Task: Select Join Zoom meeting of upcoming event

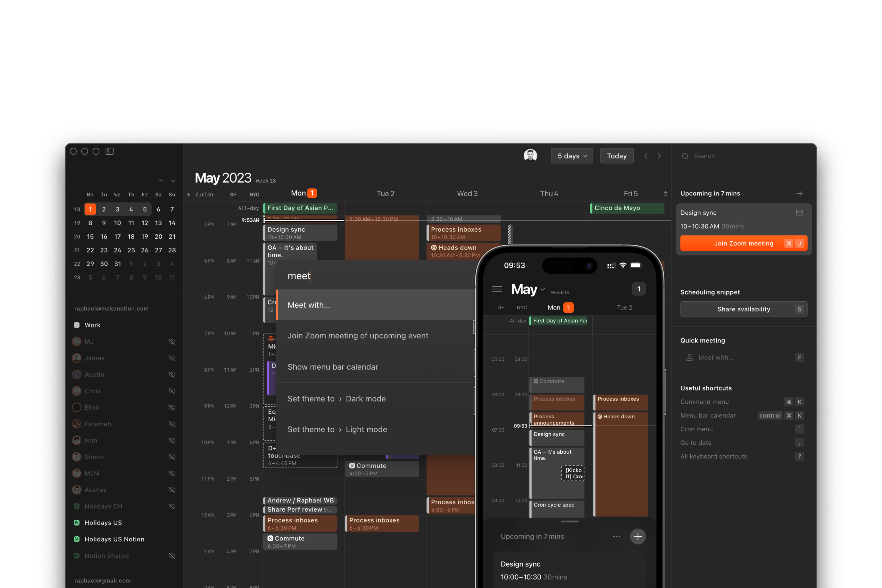Action: (376, 336)
